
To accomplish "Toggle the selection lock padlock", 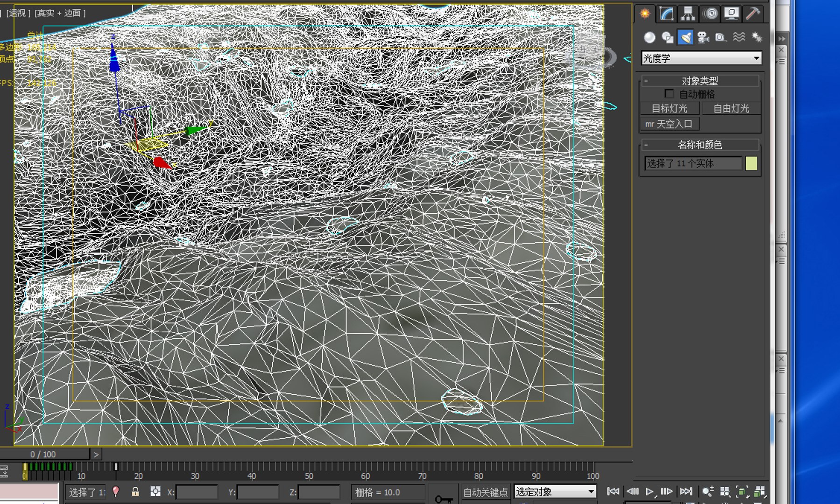I will click(x=135, y=491).
